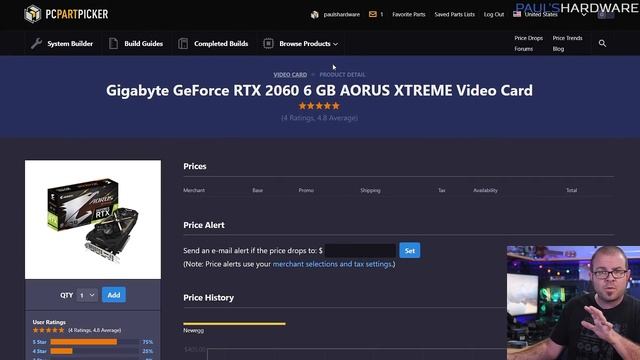This screenshot has height=360, width=640.
Task: Click the AORUS RTX 2060 product image
Action: pyautogui.click(x=93, y=220)
